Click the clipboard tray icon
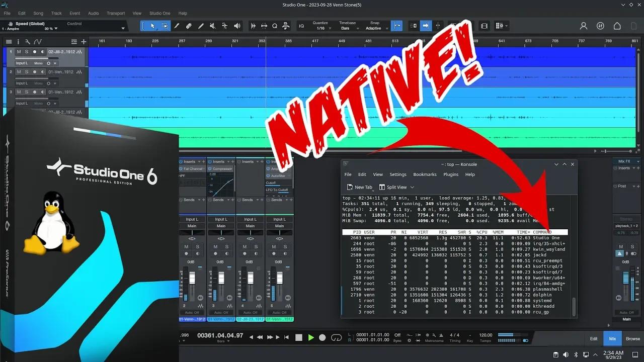This screenshot has height=362, width=644. 556,355
